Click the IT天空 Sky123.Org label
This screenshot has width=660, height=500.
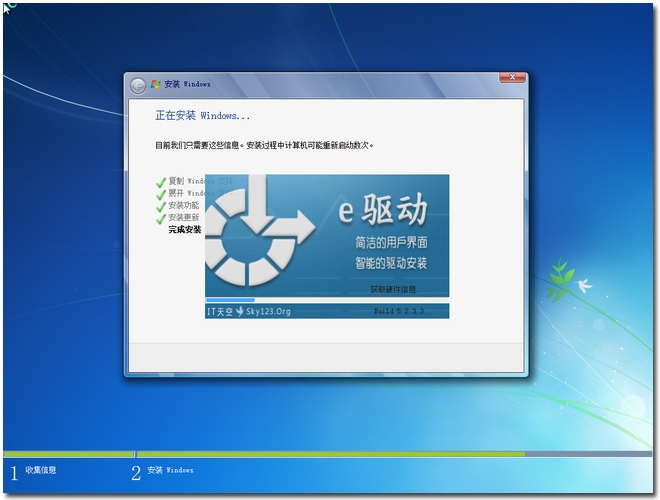pyautogui.click(x=249, y=311)
